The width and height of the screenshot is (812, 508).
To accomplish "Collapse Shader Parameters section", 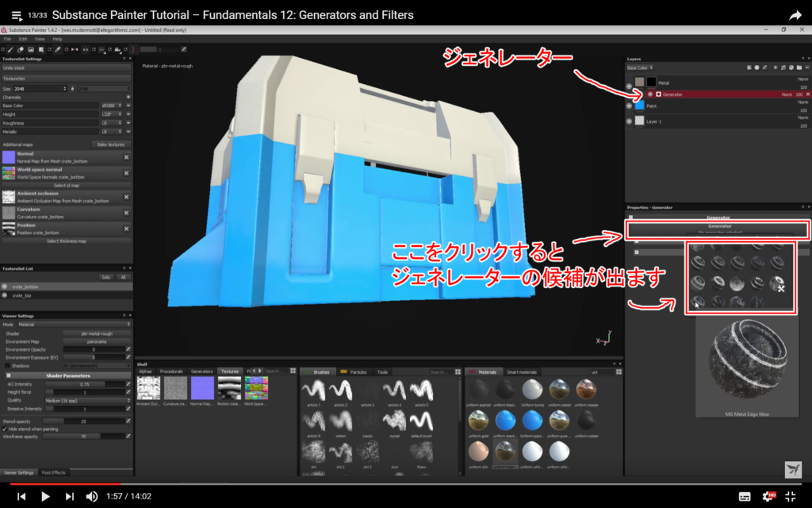I will [x=8, y=375].
